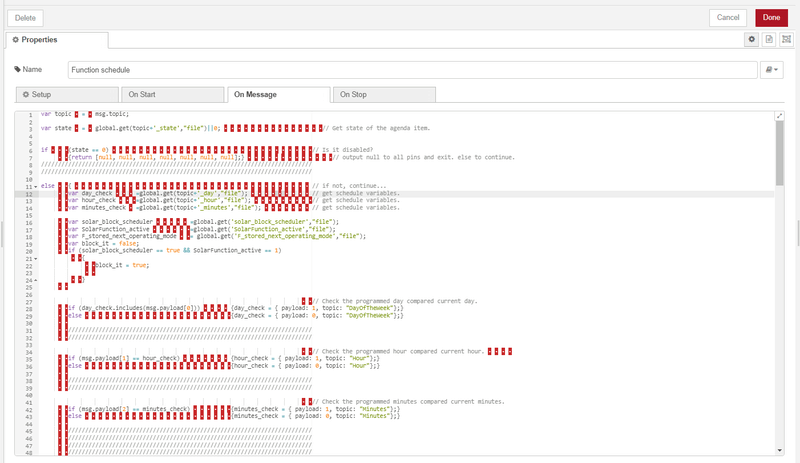Viewport: 800px width, 463px height.
Task: Click the scrollbar down arrow
Action: [x=779, y=450]
